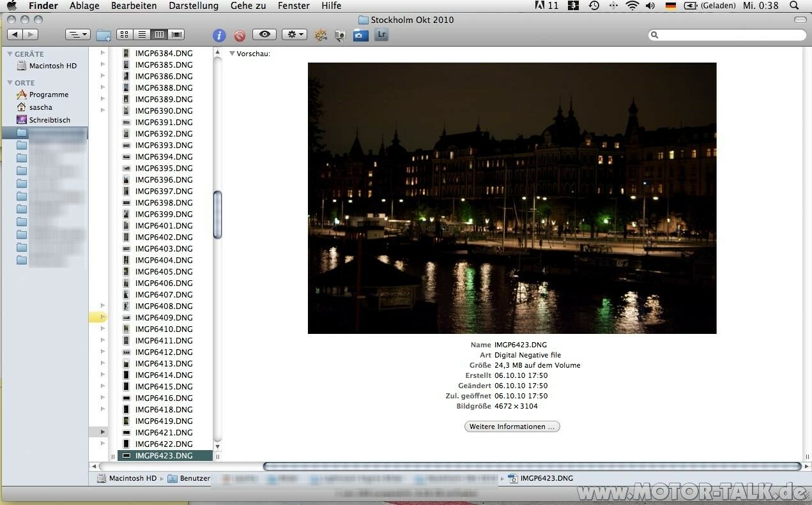Switch to list view mode
The height and width of the screenshot is (505, 812).
pyautogui.click(x=142, y=34)
